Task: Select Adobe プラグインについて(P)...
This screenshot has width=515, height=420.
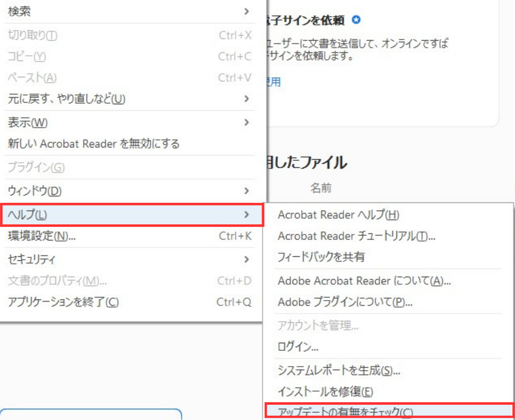Action: (x=345, y=302)
